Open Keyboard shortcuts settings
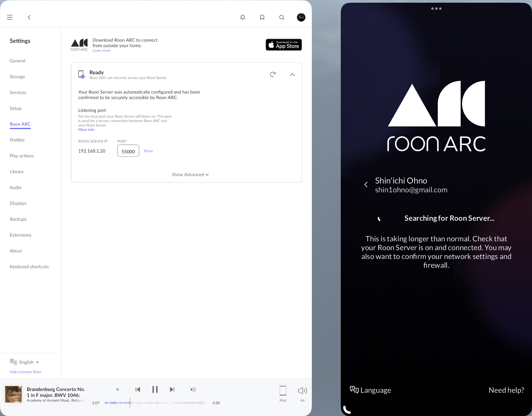Screen dimensions: 532x416 29,267
